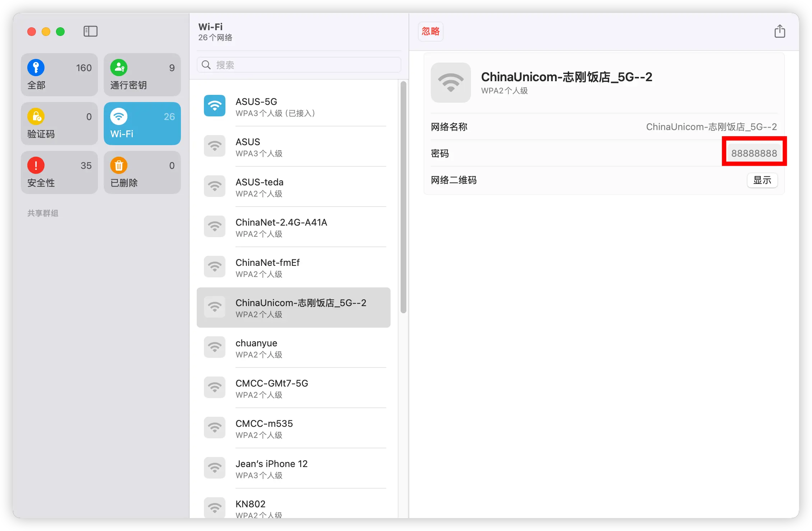The image size is (812, 531).
Task: Open the 通行密钥 category tile
Action: (x=142, y=75)
